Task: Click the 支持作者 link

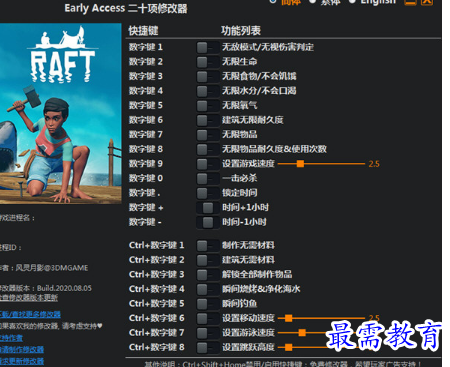Action: [x=11, y=338]
